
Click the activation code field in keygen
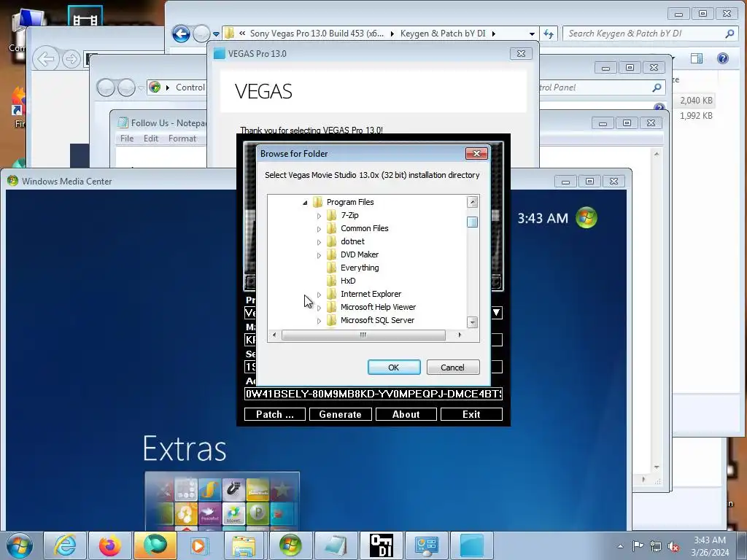(373, 394)
